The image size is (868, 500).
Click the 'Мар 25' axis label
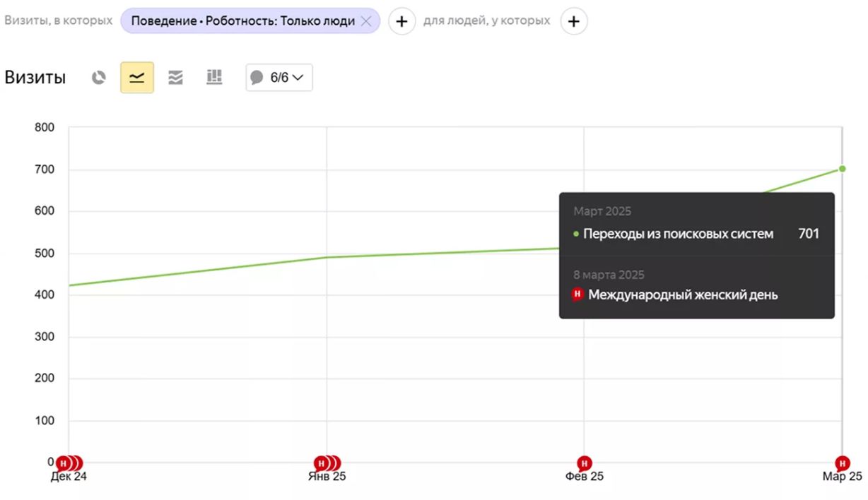[842, 477]
